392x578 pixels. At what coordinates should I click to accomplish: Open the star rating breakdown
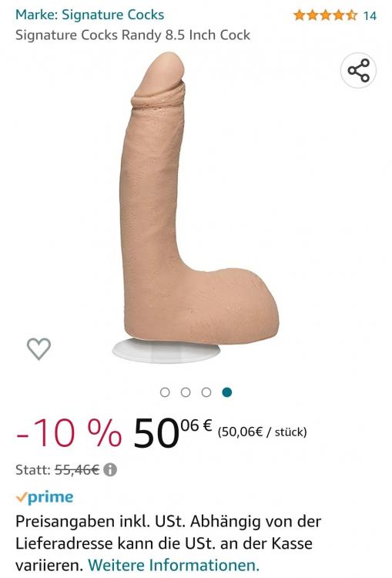coord(325,15)
